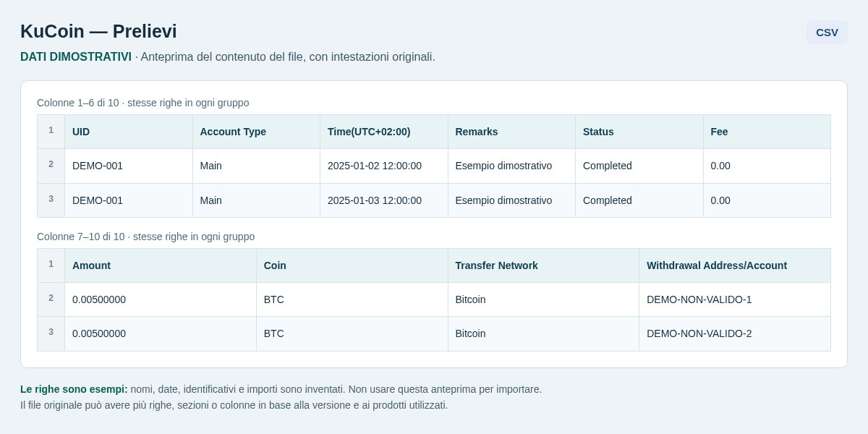Click the Transfer Network column header

pos(543,265)
